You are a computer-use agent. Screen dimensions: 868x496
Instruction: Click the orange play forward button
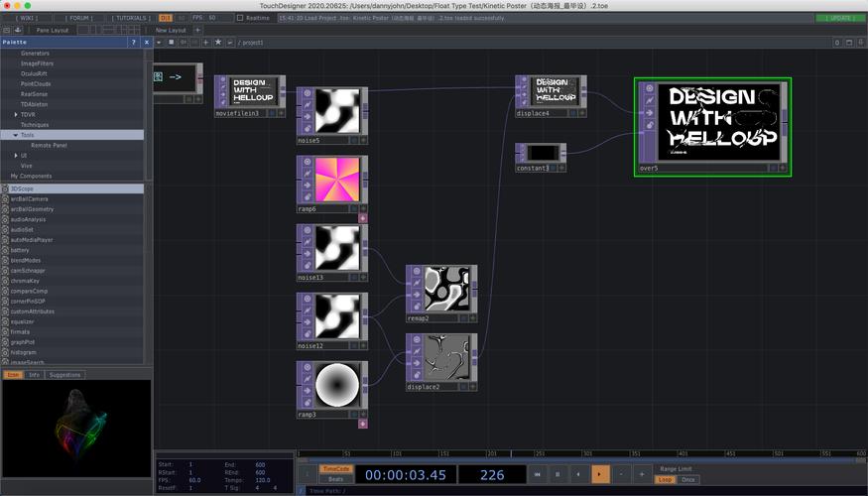point(600,474)
